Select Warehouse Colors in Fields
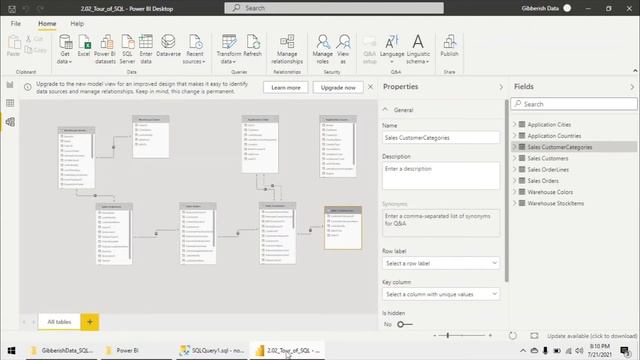640x360 pixels. click(550, 192)
